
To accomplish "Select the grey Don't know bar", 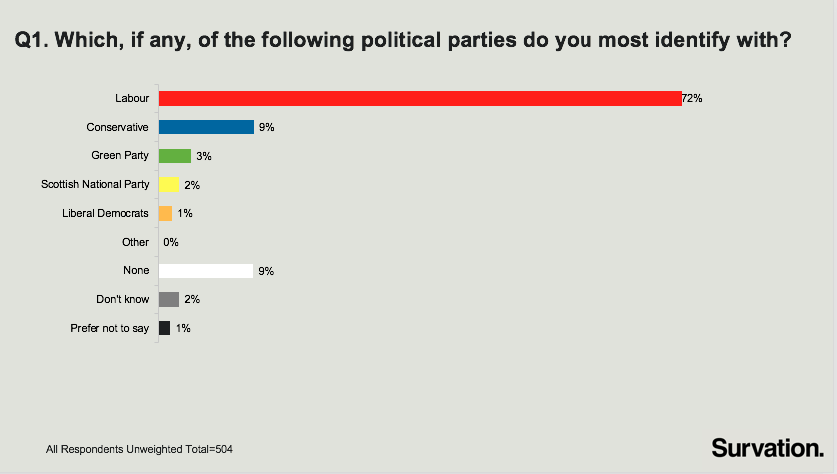I will tap(169, 299).
